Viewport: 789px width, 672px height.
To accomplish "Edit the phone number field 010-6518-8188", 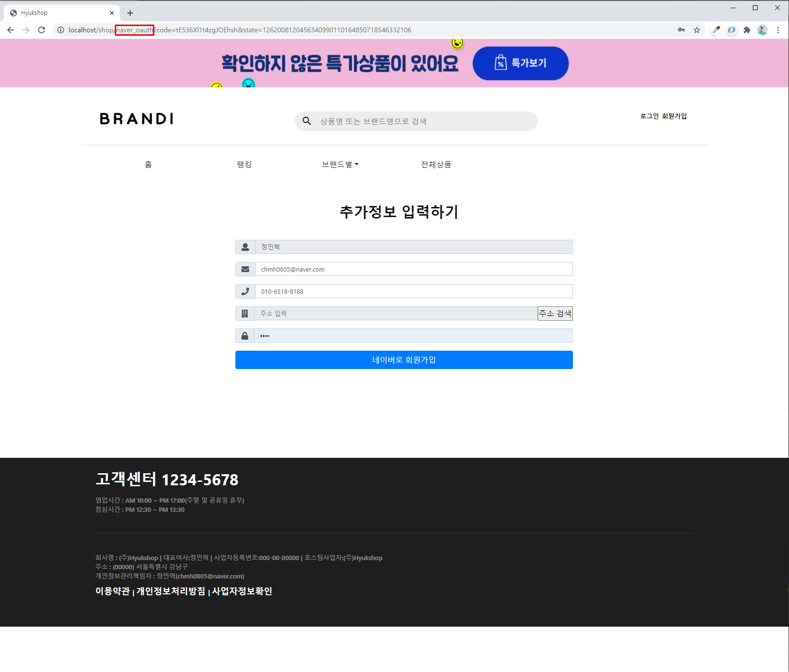I will (414, 291).
